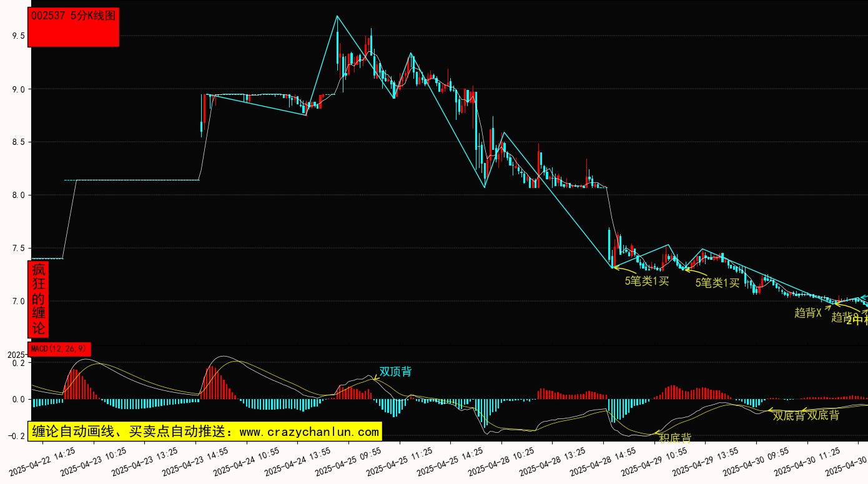
Task: Click the 双顶背 annotation in MACD panel
Action: point(395,372)
